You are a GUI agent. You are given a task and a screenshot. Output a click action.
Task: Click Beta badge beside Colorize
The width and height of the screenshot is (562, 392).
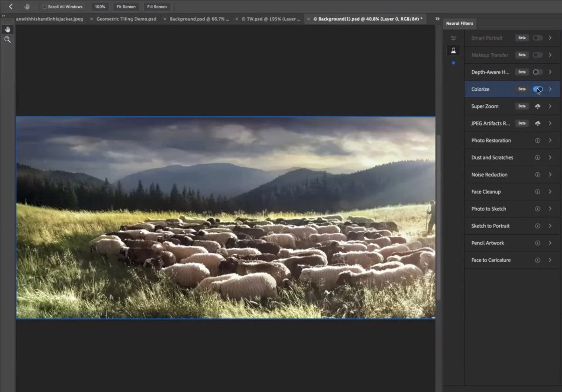tap(522, 89)
